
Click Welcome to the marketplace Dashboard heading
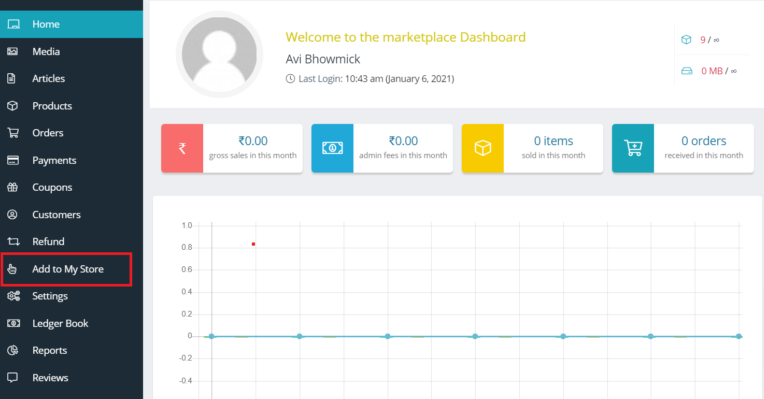coord(405,37)
